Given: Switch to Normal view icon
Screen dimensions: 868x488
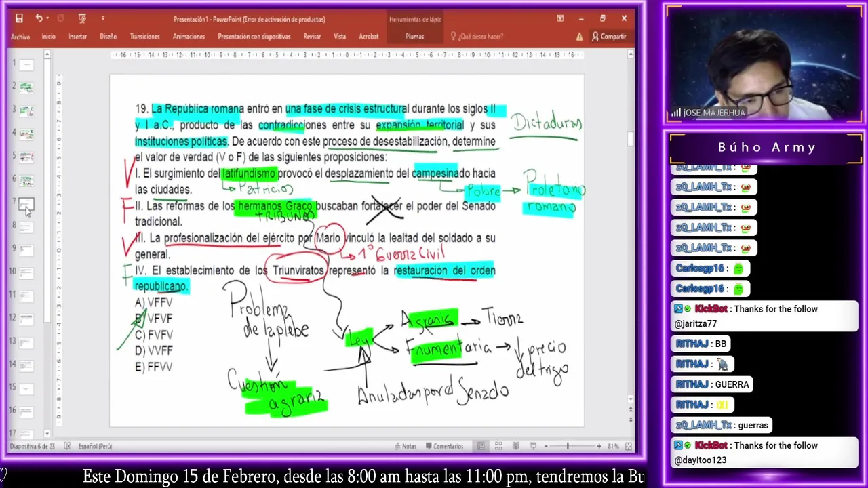Looking at the screenshot, I should (x=481, y=446).
